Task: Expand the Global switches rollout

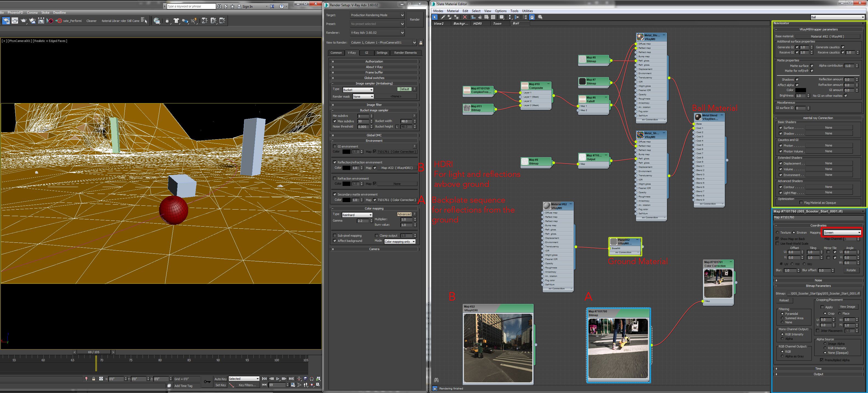Action: pyautogui.click(x=374, y=78)
